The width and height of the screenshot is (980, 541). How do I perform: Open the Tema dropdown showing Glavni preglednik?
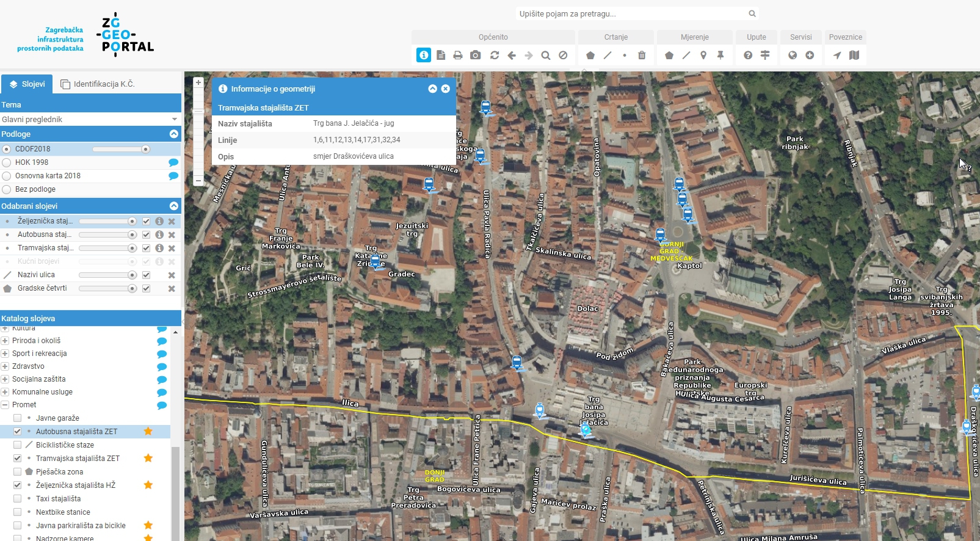click(x=90, y=120)
